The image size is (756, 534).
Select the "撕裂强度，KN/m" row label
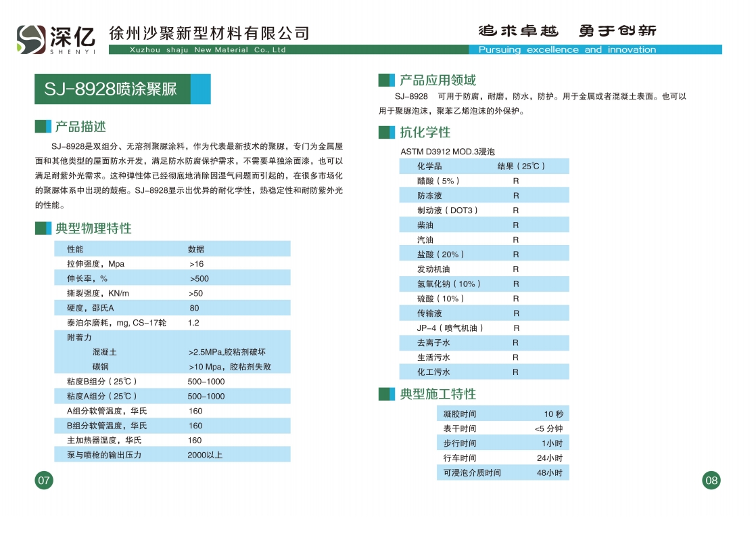pyautogui.click(x=98, y=293)
